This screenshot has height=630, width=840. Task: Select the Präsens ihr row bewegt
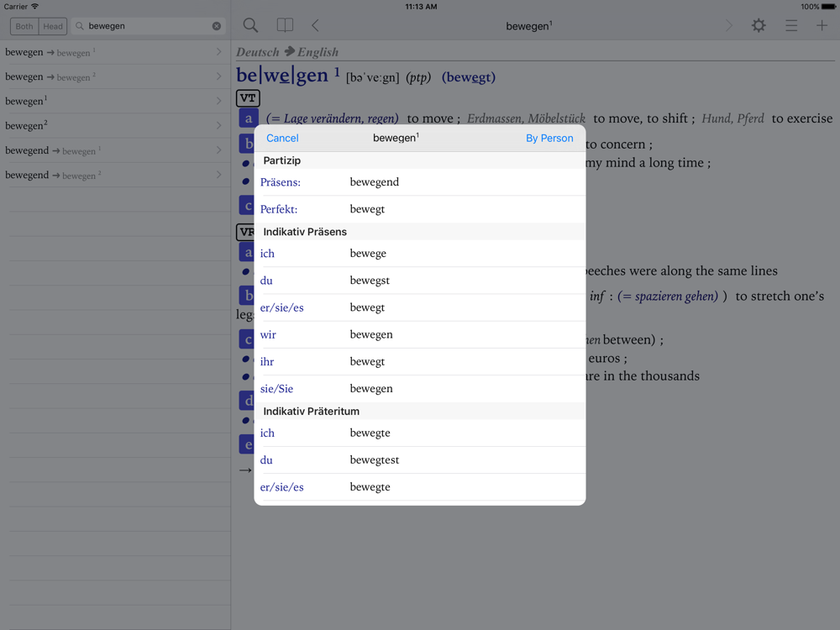click(x=419, y=361)
